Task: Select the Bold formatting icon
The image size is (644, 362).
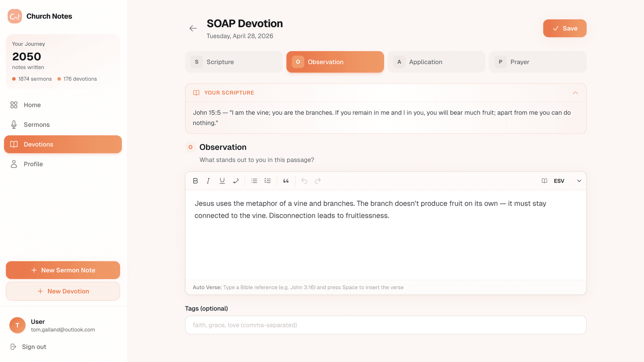Action: coord(195,181)
